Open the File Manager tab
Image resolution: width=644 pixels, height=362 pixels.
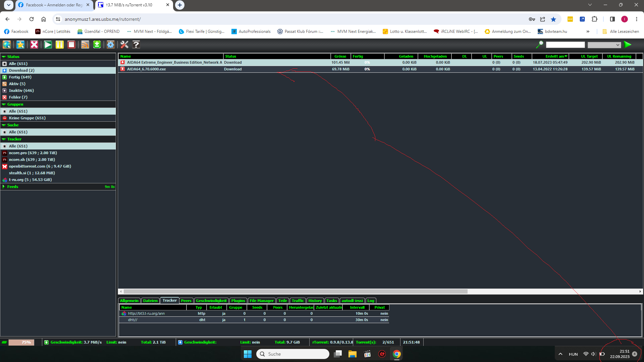point(262,301)
